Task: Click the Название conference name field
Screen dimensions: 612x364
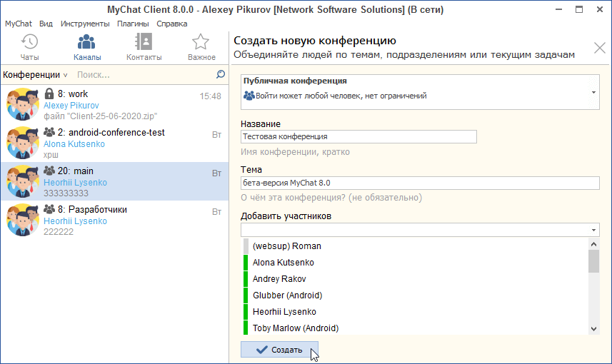Action: tap(358, 137)
